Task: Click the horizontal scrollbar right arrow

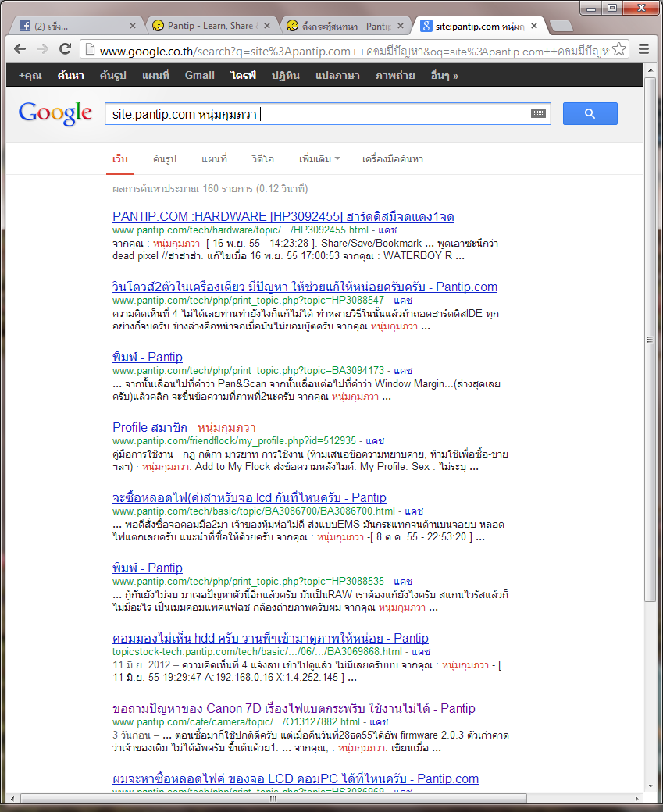Action: pyautogui.click(x=637, y=798)
